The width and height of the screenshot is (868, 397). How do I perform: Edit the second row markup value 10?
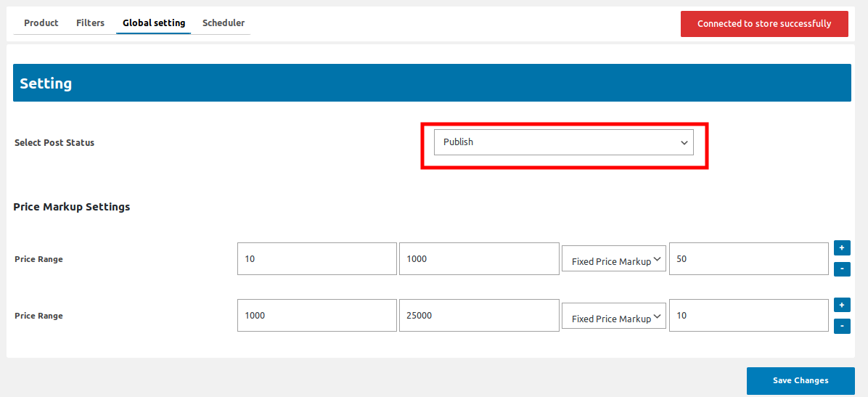coord(748,316)
